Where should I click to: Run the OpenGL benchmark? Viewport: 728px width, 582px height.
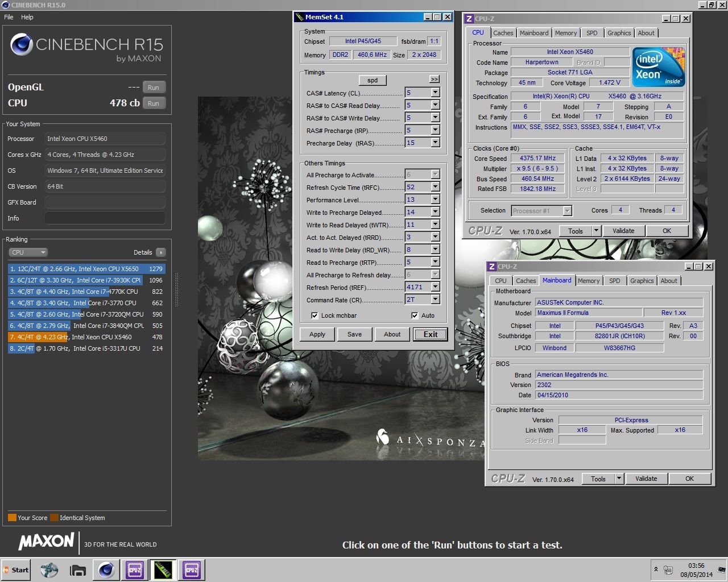154,88
